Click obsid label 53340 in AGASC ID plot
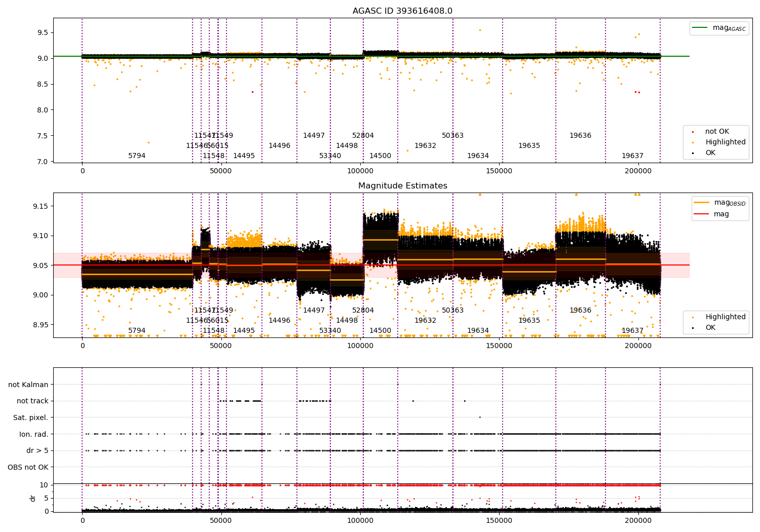This screenshot has width=760, height=532. pos(330,156)
